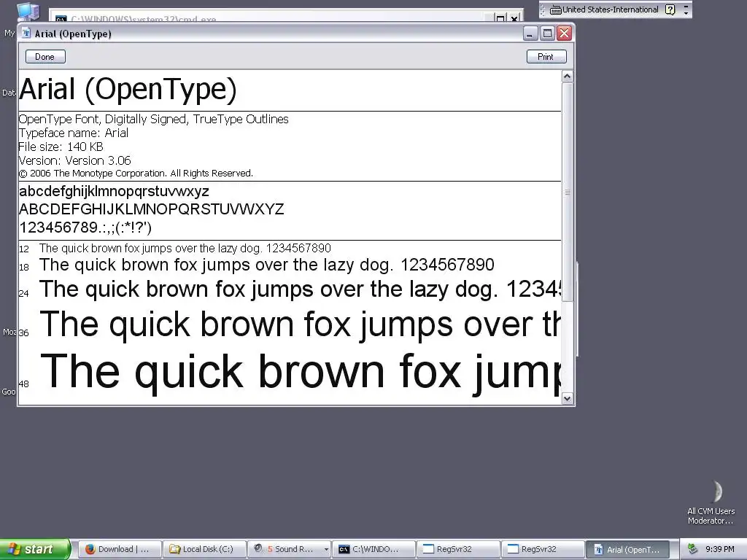
Task: Click United States-International language label
Action: [611, 9]
